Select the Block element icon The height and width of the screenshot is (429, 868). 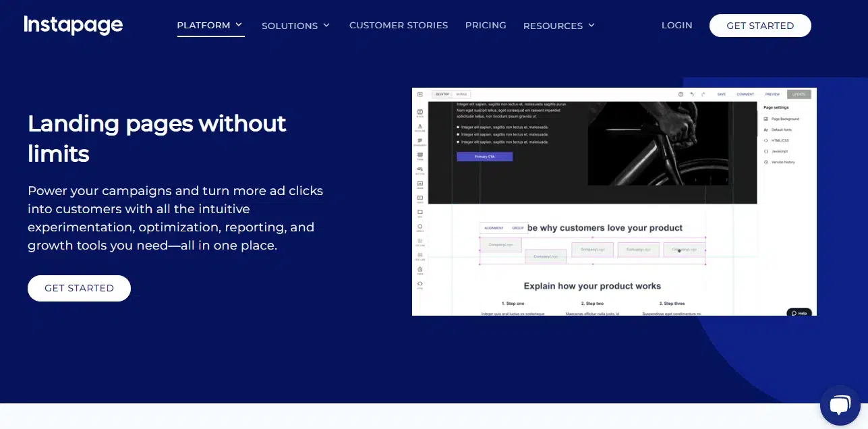[419, 113]
